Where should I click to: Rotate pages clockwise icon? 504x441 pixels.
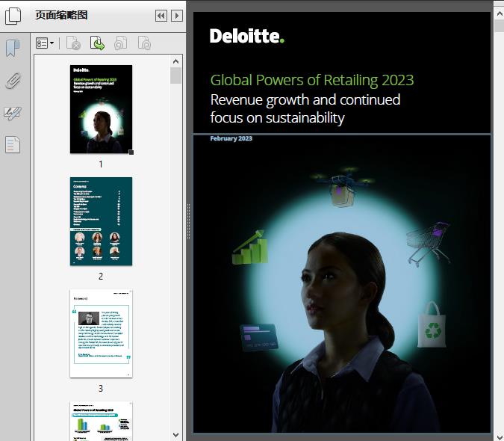144,43
